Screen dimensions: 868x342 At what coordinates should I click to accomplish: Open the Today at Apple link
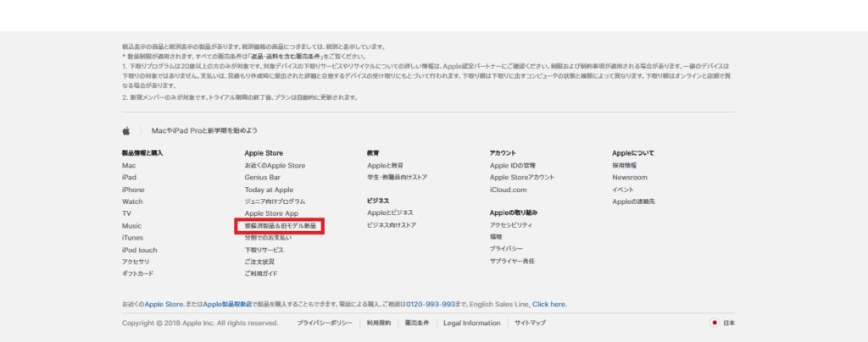click(x=269, y=190)
